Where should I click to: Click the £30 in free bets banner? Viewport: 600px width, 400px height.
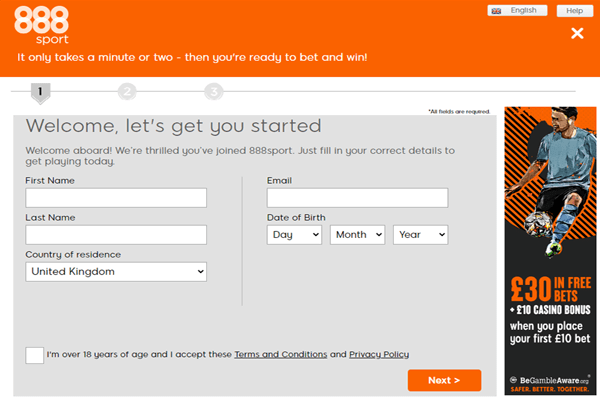tap(550, 251)
